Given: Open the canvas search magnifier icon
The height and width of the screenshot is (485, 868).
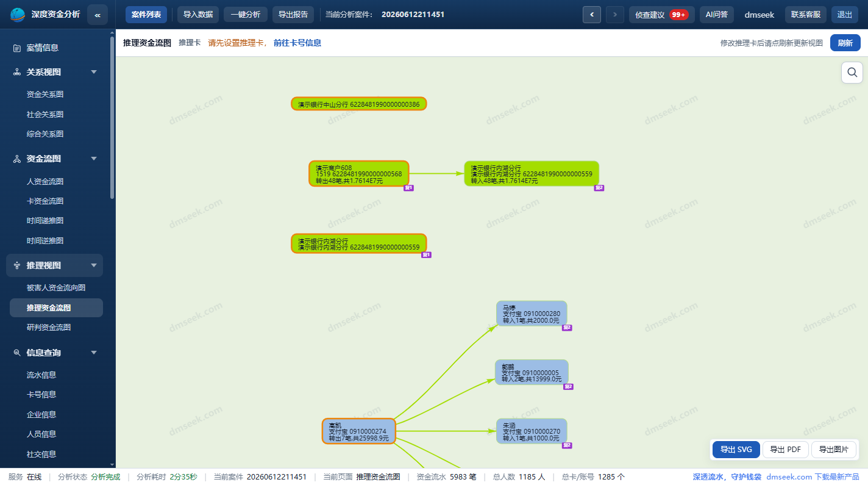Looking at the screenshot, I should pyautogui.click(x=852, y=72).
